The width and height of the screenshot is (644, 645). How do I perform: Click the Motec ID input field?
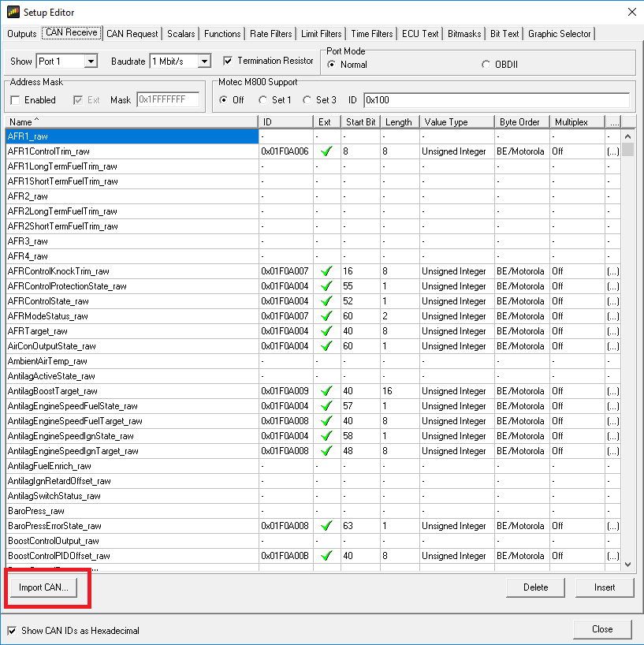[497, 100]
